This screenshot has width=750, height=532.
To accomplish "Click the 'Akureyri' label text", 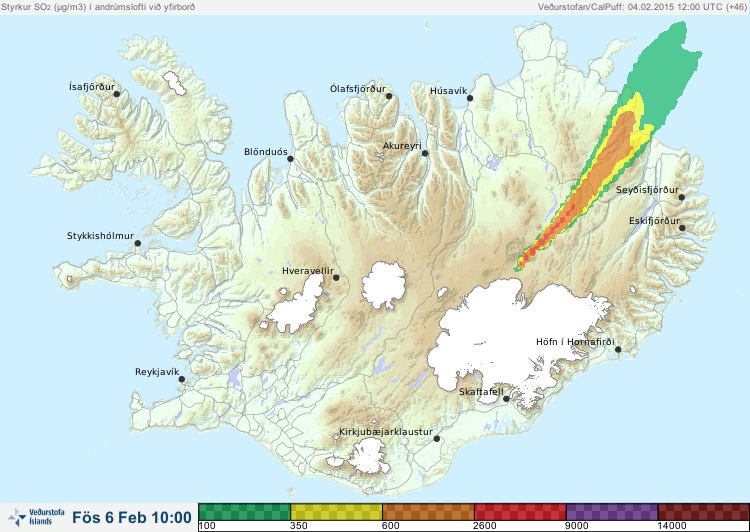I will (x=402, y=146).
